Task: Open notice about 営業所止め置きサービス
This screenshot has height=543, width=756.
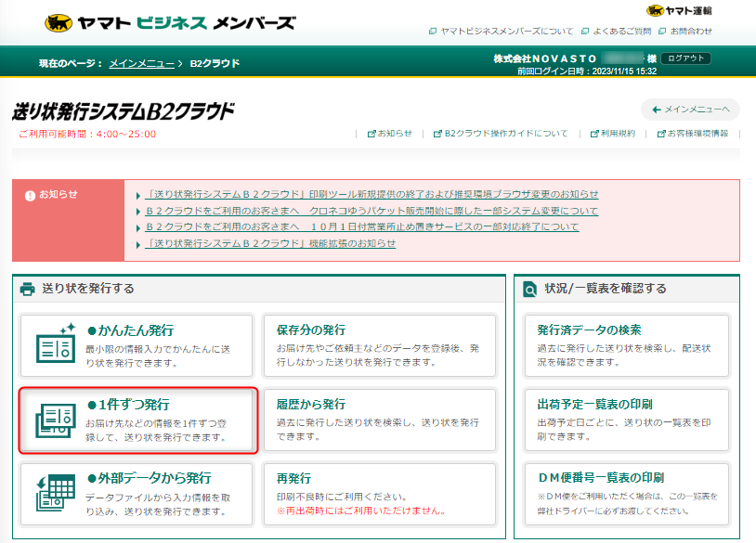Action: pos(362,226)
